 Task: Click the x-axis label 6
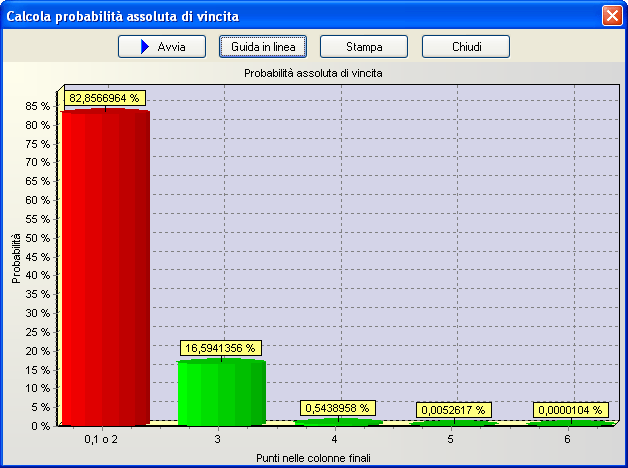click(x=567, y=440)
